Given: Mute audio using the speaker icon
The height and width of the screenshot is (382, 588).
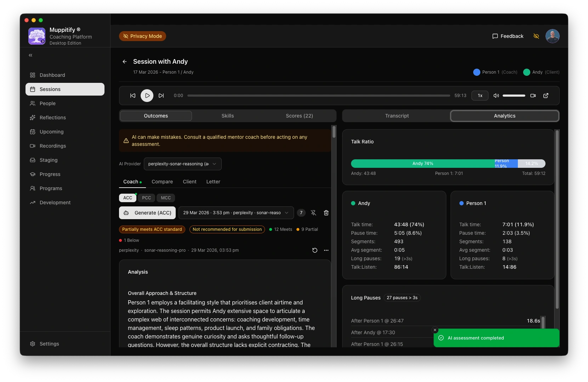Looking at the screenshot, I should (496, 96).
